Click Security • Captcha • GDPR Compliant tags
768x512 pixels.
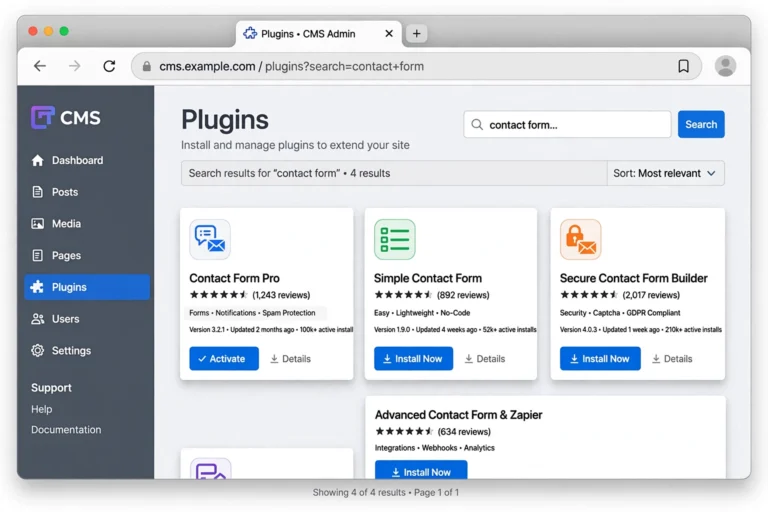(x=620, y=313)
